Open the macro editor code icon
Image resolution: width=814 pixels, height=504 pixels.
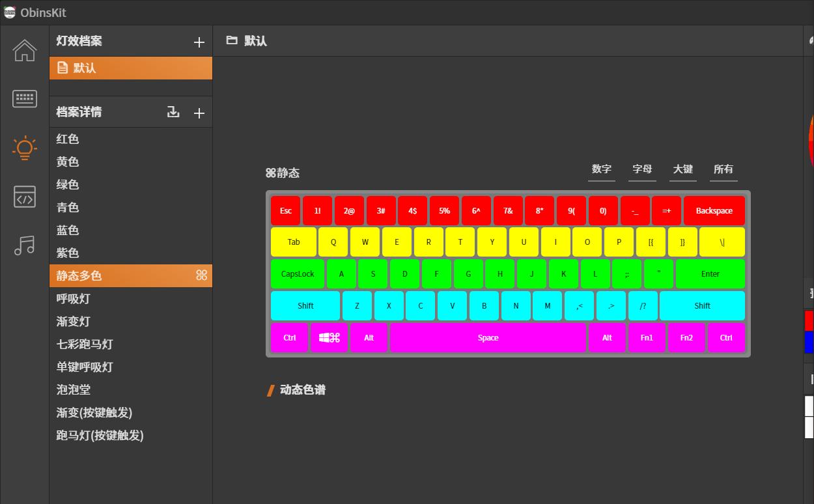pyautogui.click(x=24, y=197)
